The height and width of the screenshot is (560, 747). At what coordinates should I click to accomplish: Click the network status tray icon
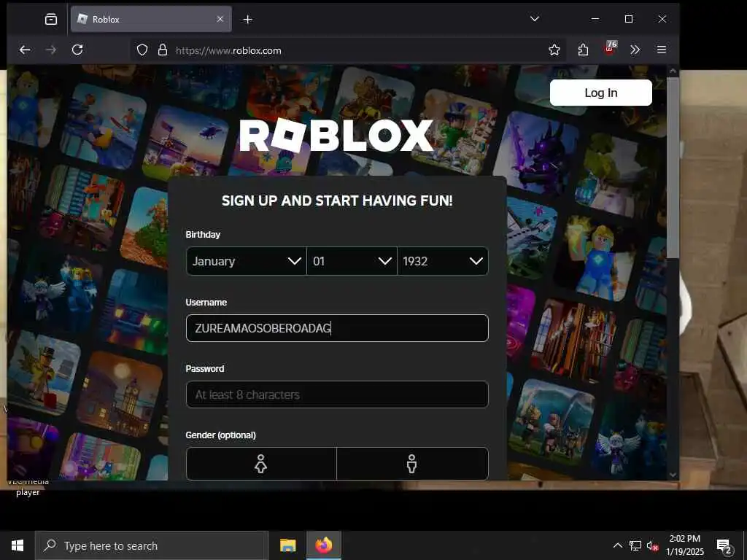tap(635, 545)
